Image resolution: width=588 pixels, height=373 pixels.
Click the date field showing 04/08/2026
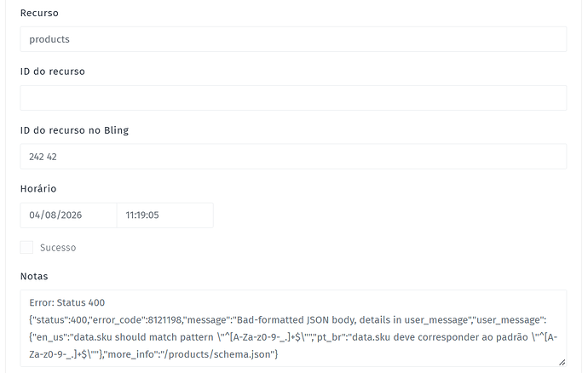point(69,215)
